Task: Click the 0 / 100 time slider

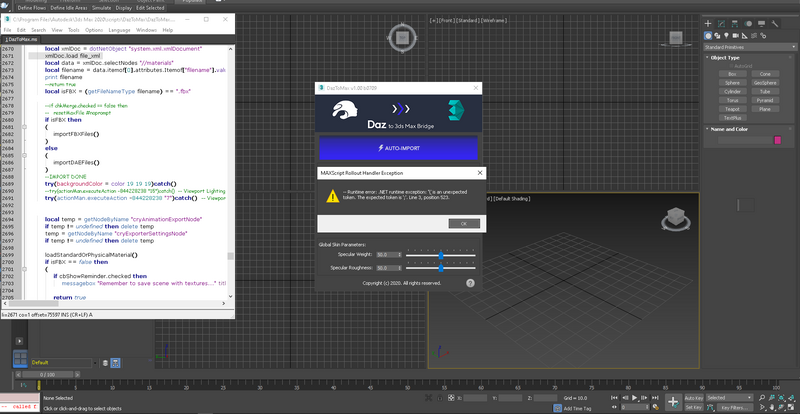Action: pos(47,375)
